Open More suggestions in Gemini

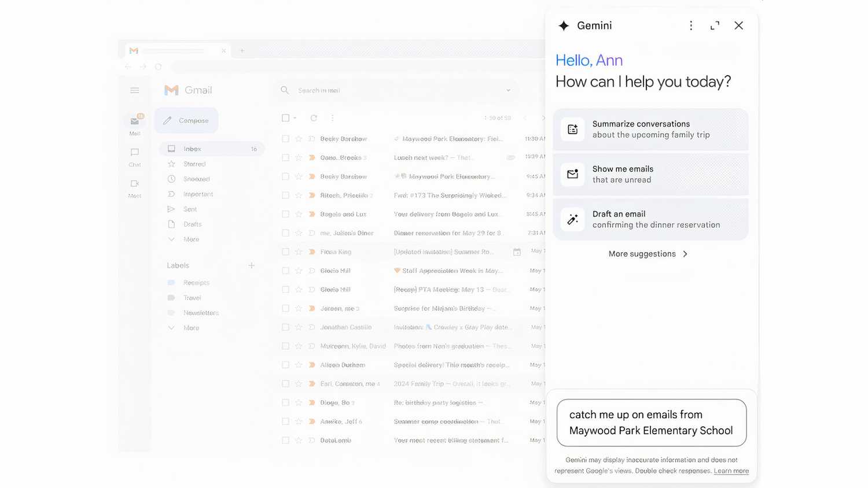(648, 254)
